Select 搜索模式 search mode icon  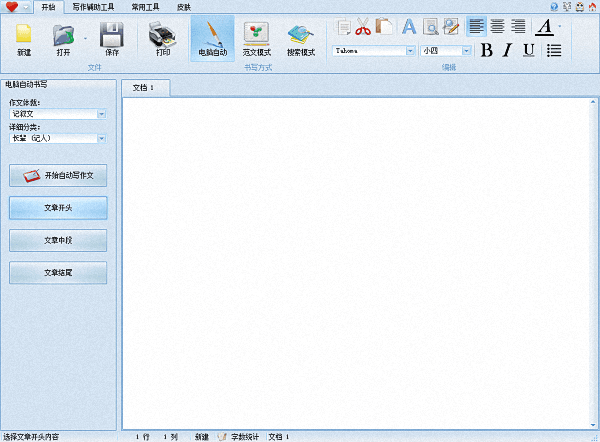[300, 38]
